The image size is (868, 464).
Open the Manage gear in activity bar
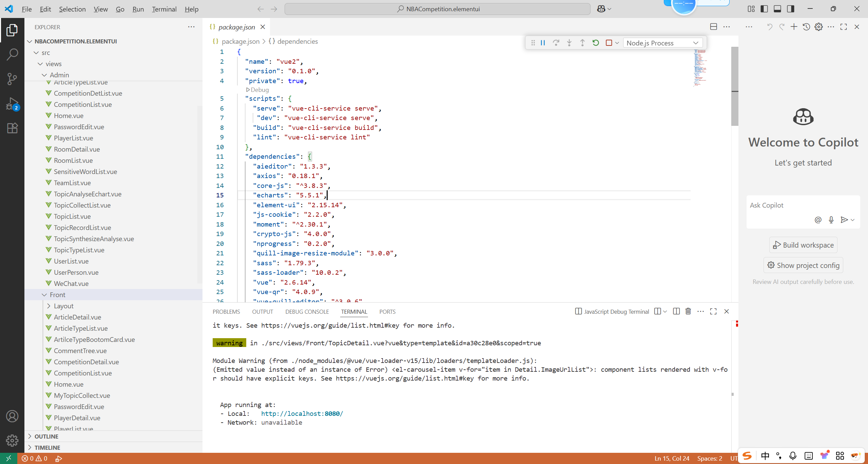pyautogui.click(x=12, y=441)
